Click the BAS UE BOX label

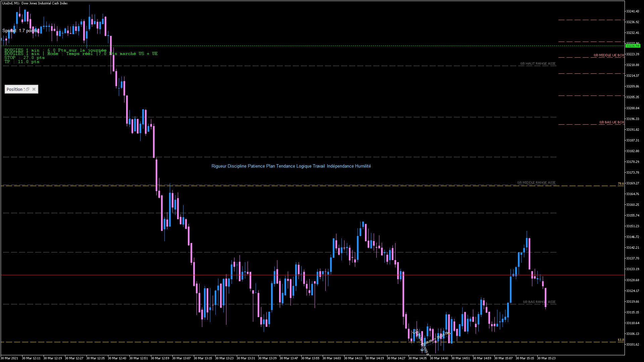pyautogui.click(x=611, y=122)
